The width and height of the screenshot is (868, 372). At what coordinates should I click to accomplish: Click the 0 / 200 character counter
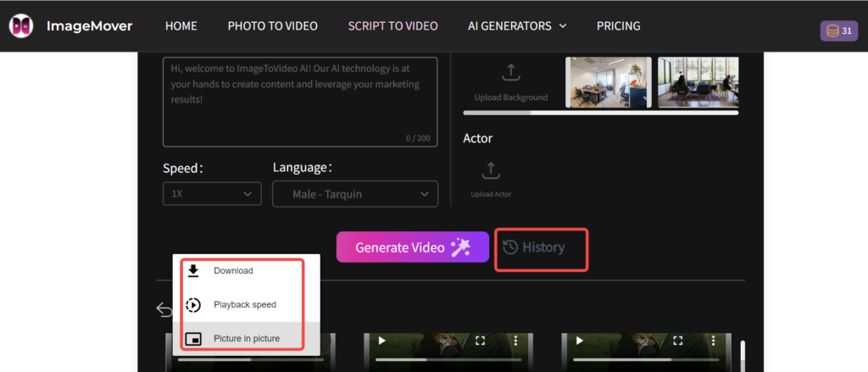coord(418,138)
